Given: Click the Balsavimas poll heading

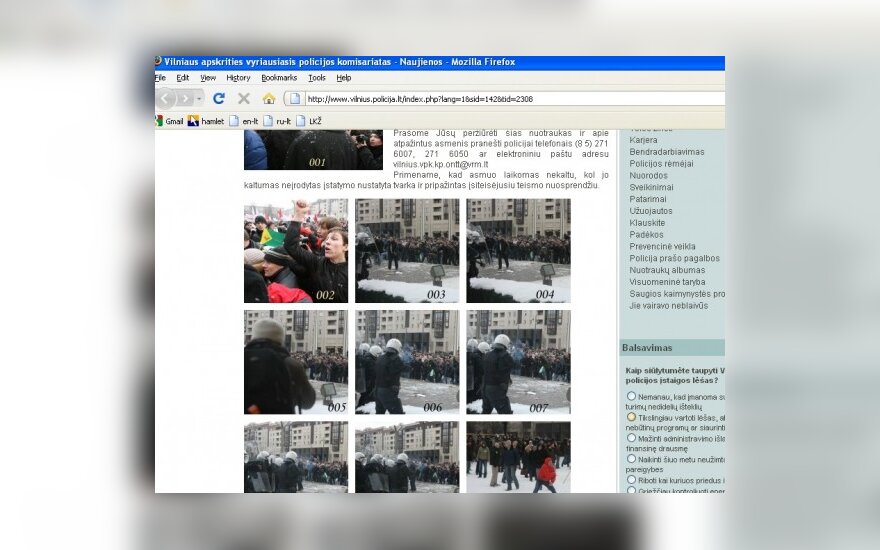Looking at the screenshot, I should (x=647, y=347).
